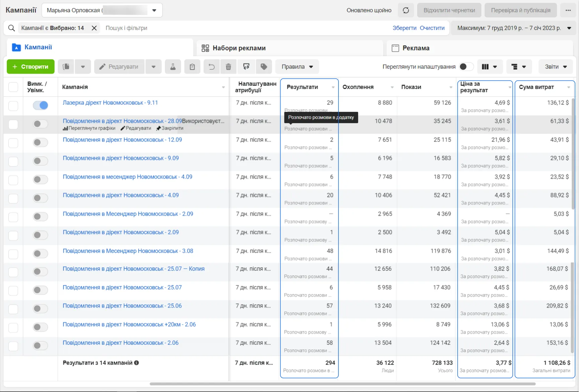Viewport: 579px width, 392px height.
Task: Click Відхилити чернетки button
Action: click(x=449, y=10)
